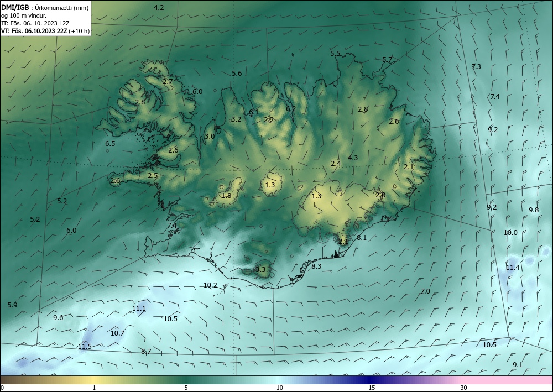Click the map value "3.0"
The width and height of the screenshot is (553, 392).
pos(210,137)
